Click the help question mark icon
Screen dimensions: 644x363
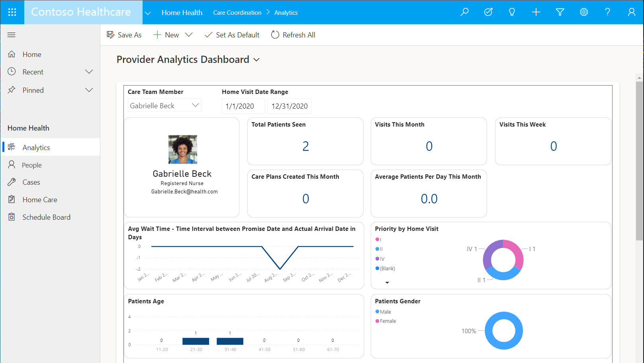pos(607,12)
